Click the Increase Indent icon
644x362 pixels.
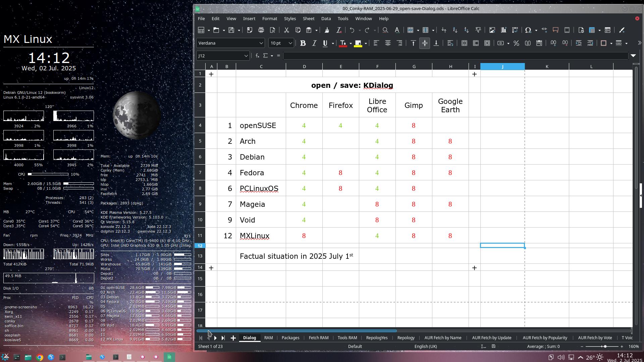579,43
